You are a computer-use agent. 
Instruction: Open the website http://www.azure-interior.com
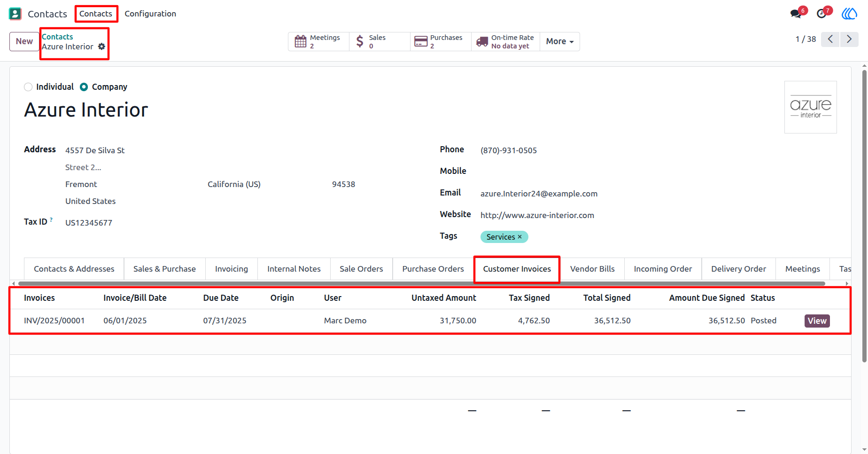tap(537, 215)
